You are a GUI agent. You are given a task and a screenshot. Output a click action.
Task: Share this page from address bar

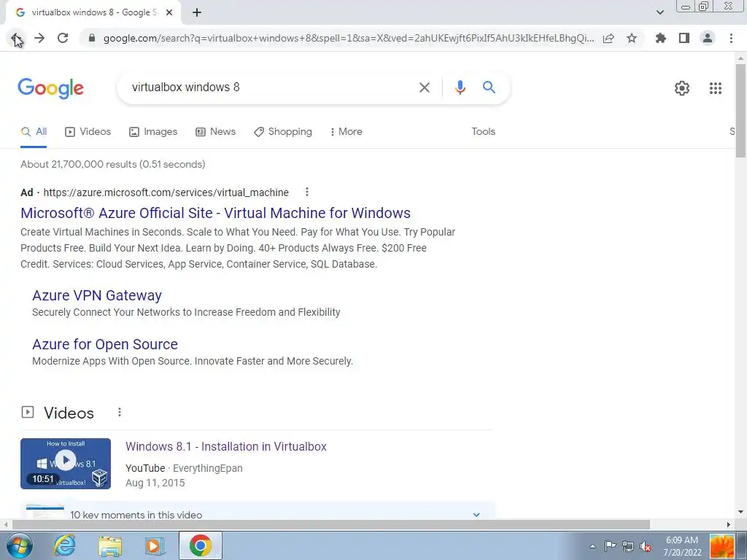tap(608, 38)
